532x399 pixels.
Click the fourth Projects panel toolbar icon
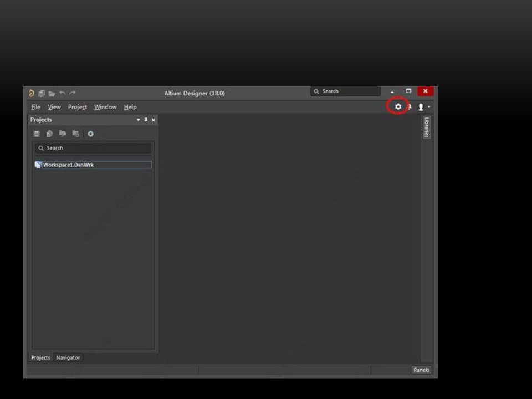click(75, 134)
